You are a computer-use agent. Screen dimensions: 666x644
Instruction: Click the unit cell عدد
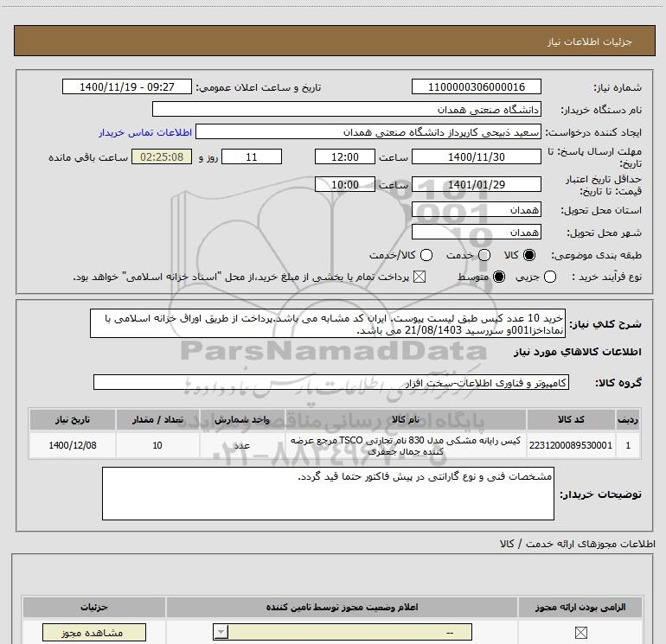point(241,445)
